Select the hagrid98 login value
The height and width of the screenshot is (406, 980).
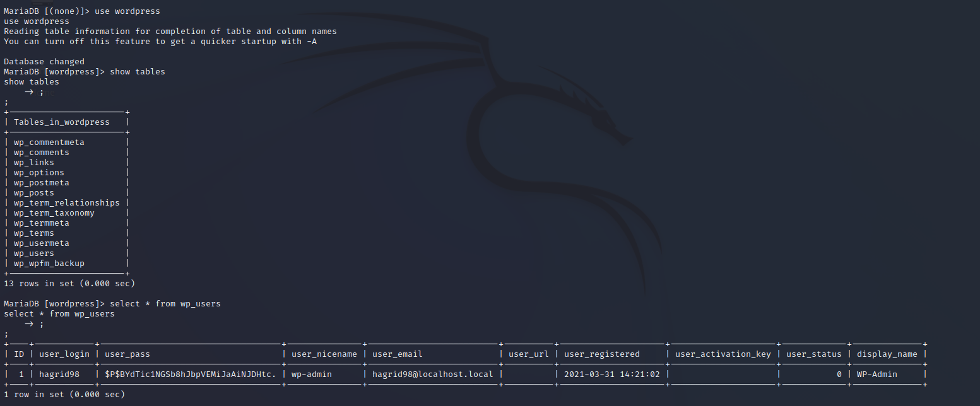click(x=59, y=374)
